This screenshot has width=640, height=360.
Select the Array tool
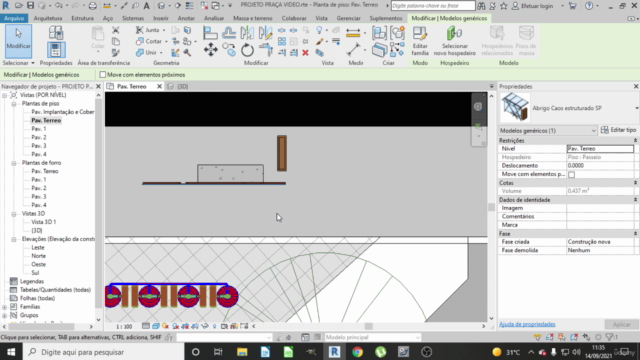[282, 41]
